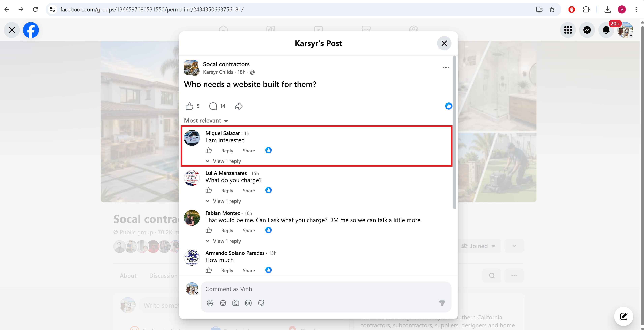
Task: Open the post comments count icon
Action: 213,106
